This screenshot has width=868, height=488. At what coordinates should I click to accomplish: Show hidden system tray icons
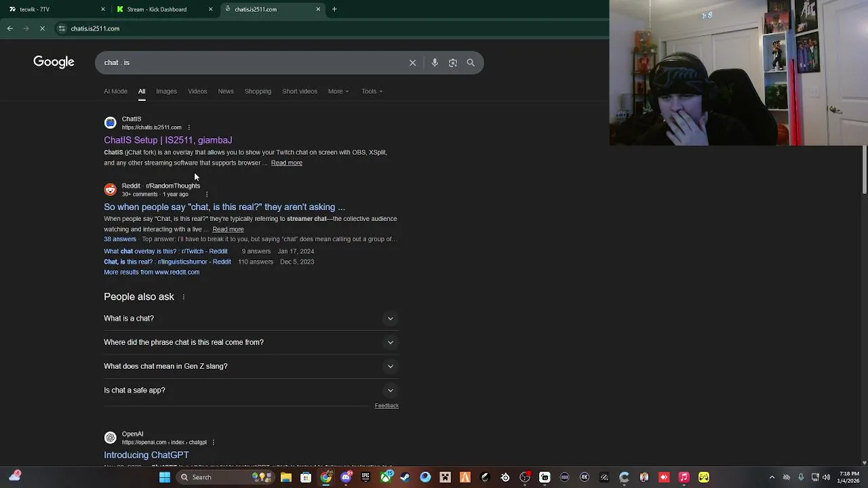click(772, 477)
